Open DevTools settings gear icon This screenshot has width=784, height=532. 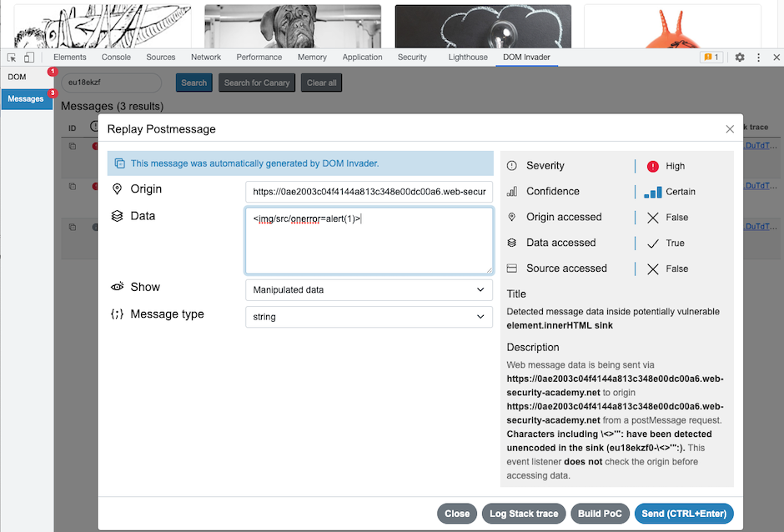pyautogui.click(x=739, y=58)
